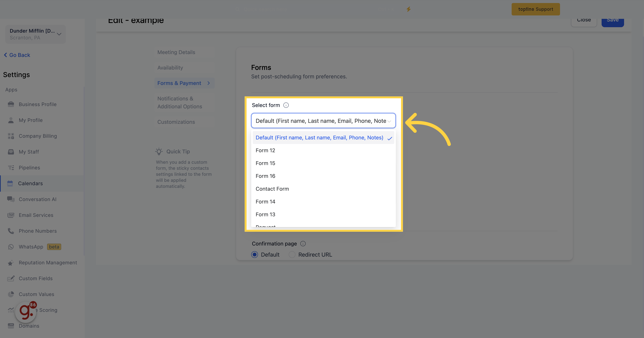This screenshot has height=338, width=644.
Task: Click the beta badge next to WhatsApp
Action: click(54, 247)
